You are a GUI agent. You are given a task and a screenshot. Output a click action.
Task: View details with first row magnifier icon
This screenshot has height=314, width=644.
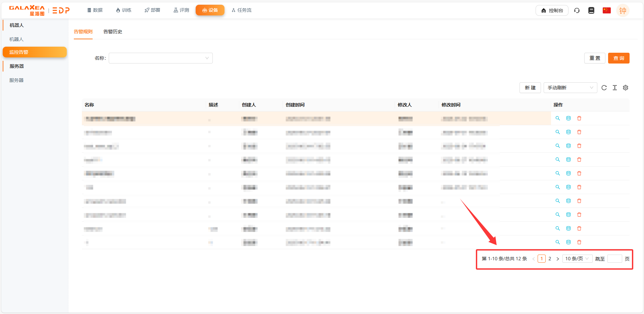point(557,118)
